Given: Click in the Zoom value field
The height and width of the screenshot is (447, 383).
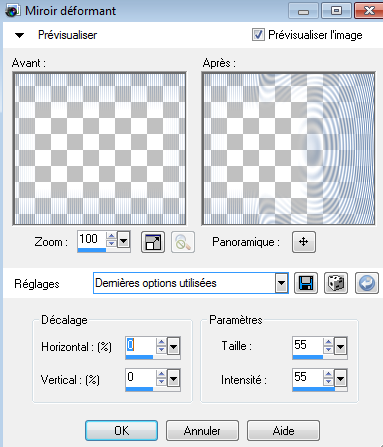Looking at the screenshot, I should (92, 239).
